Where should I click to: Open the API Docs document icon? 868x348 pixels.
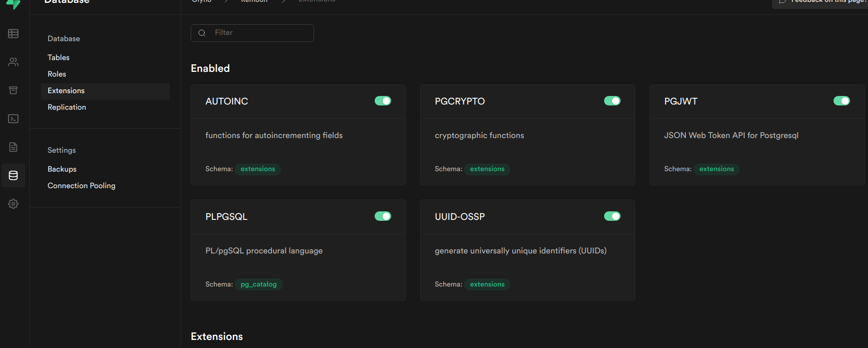coord(13,147)
